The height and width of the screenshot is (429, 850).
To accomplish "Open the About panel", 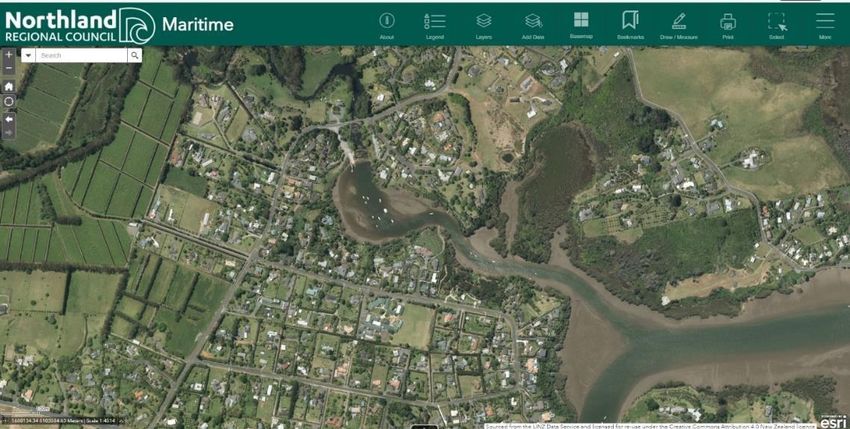I will [387, 24].
